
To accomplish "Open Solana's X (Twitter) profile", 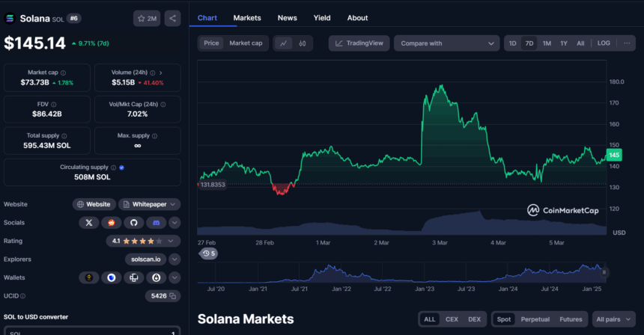I will (x=88, y=223).
